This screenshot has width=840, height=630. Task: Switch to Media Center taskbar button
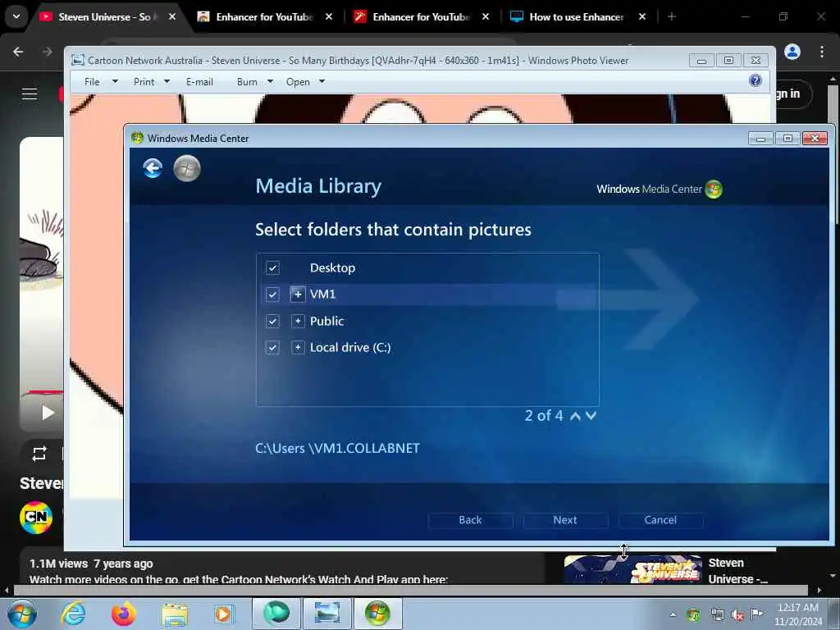pyautogui.click(x=377, y=614)
